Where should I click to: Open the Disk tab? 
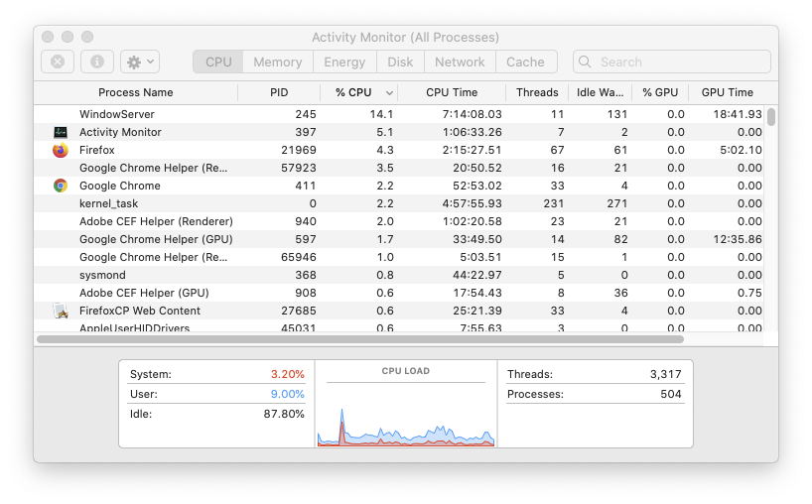400,62
